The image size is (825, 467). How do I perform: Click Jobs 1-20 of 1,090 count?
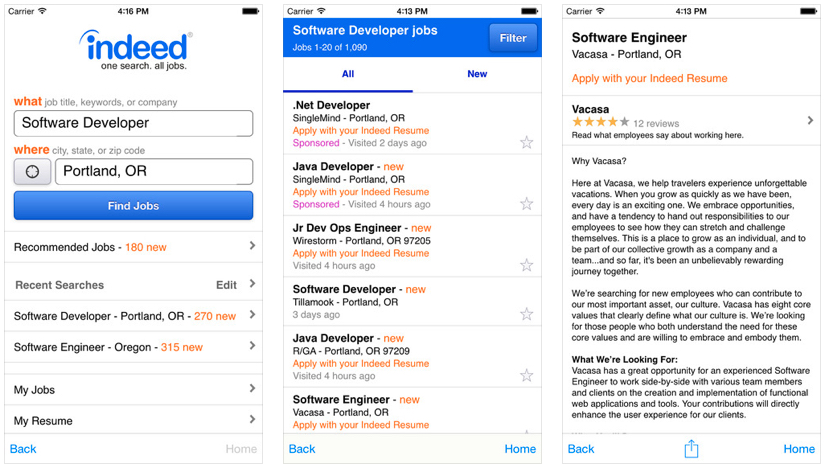click(x=330, y=47)
